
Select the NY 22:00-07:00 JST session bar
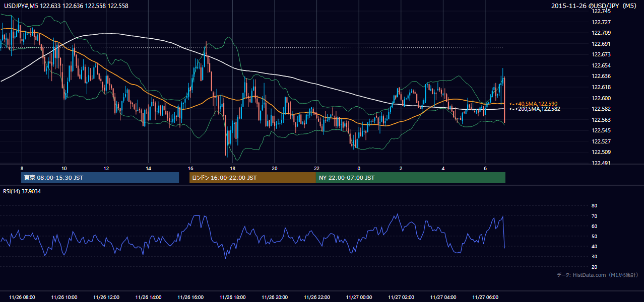[411, 178]
